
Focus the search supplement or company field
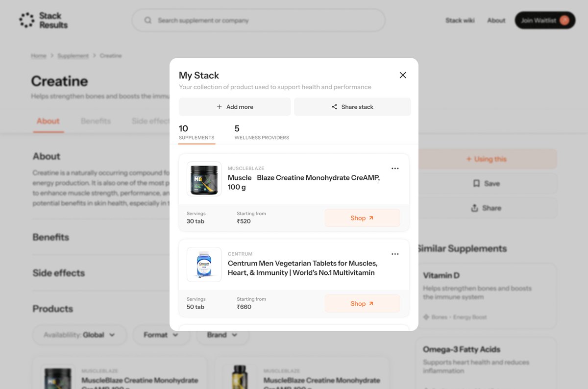pyautogui.click(x=258, y=21)
